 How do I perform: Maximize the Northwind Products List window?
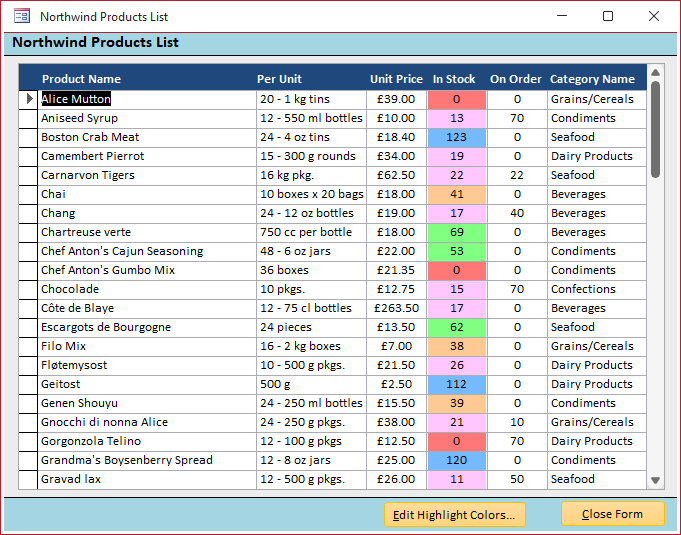point(608,17)
